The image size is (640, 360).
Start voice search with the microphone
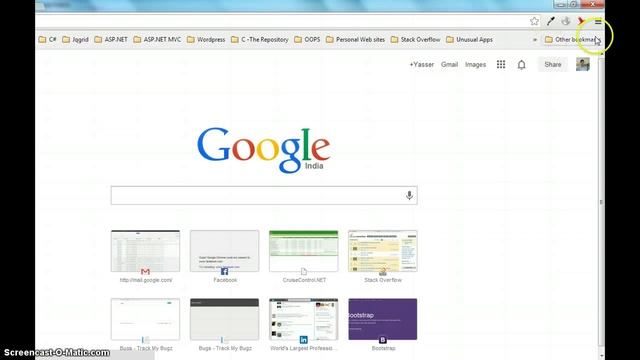409,196
